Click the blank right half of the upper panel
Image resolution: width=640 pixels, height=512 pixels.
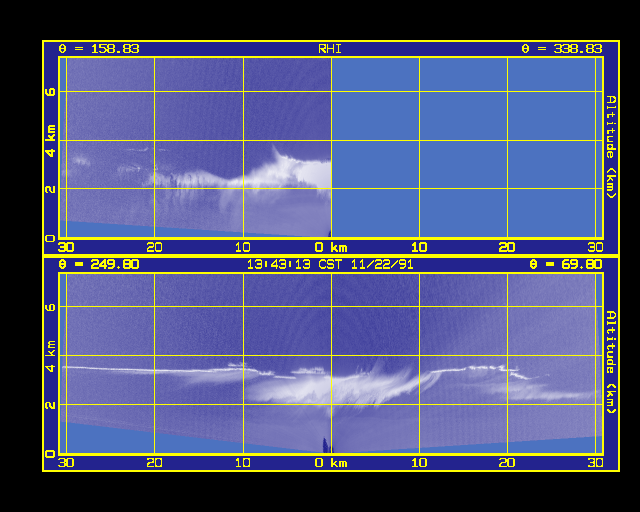pos(467,147)
